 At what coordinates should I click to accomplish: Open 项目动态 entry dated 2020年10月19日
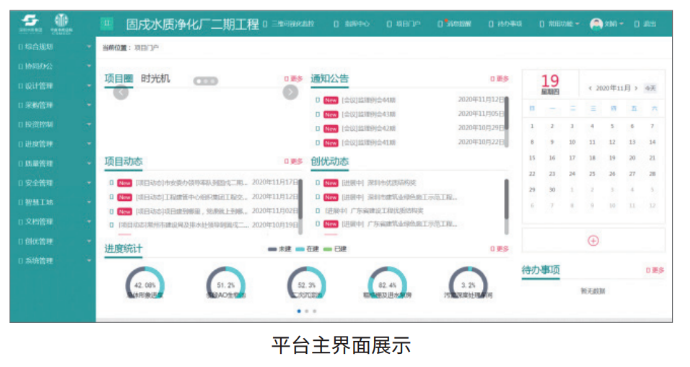point(203,225)
